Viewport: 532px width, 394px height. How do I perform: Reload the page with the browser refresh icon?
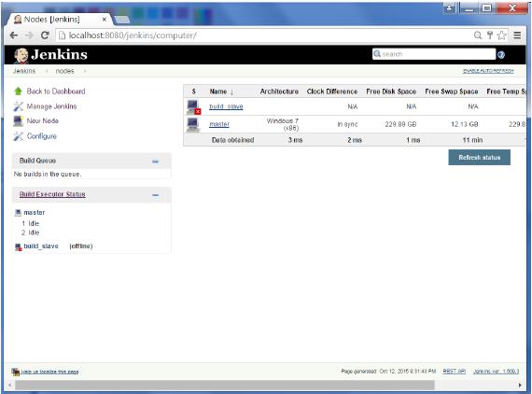click(45, 35)
